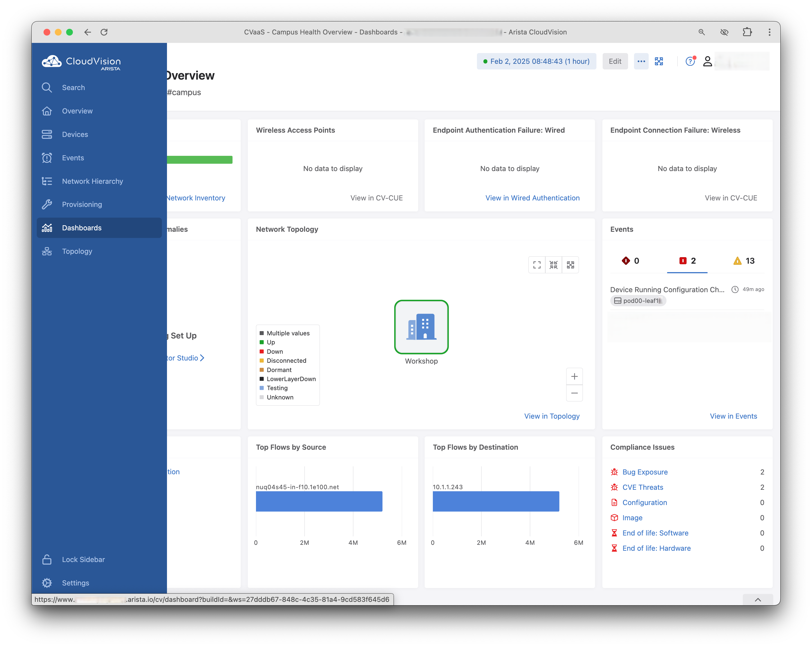Open the time range selector Feb 2, 2025
The height and width of the screenshot is (647, 812).
(536, 61)
